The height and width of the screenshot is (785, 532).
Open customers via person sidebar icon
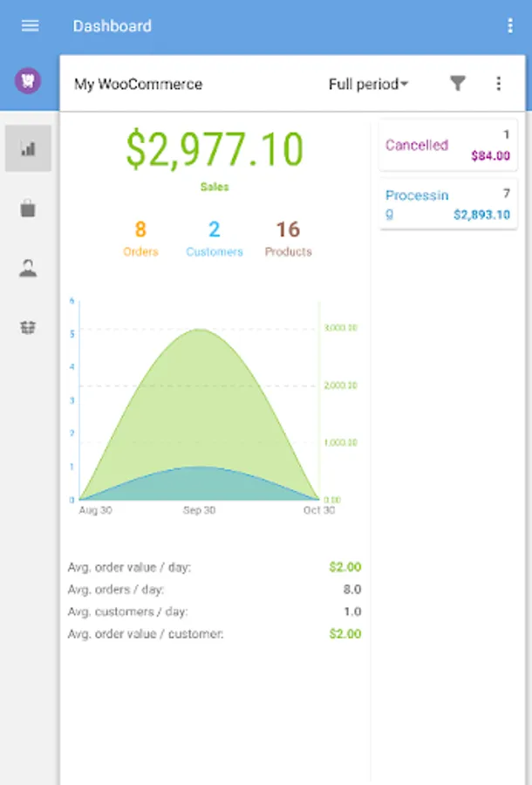pyautogui.click(x=28, y=268)
